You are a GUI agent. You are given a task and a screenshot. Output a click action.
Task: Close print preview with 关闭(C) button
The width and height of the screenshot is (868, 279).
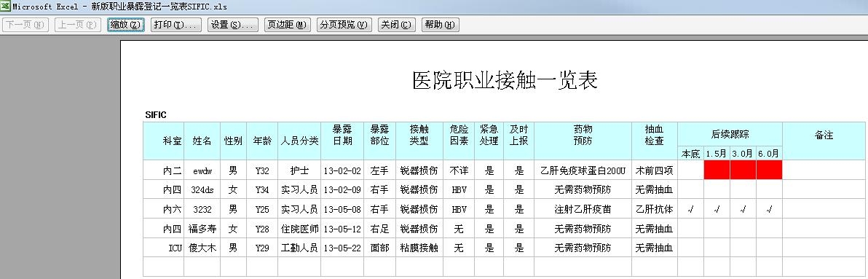[x=396, y=25]
